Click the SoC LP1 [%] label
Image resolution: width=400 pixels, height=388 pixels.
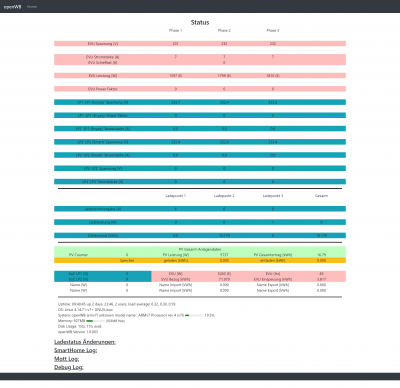tap(78, 274)
